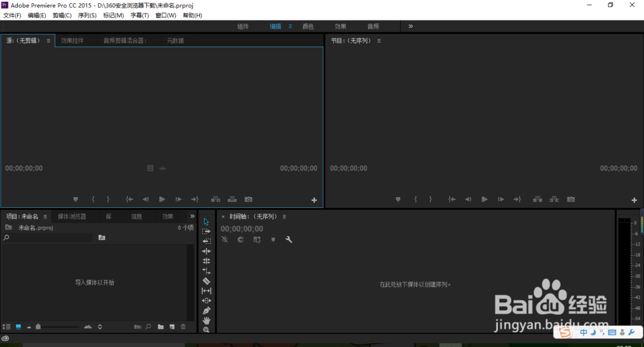Select the Rate Stretch tool

click(206, 271)
